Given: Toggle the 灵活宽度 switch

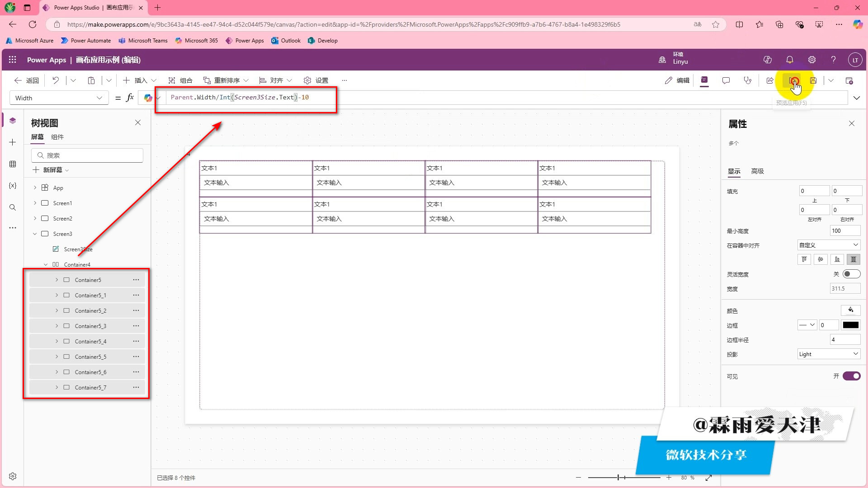Looking at the screenshot, I should click(x=851, y=274).
